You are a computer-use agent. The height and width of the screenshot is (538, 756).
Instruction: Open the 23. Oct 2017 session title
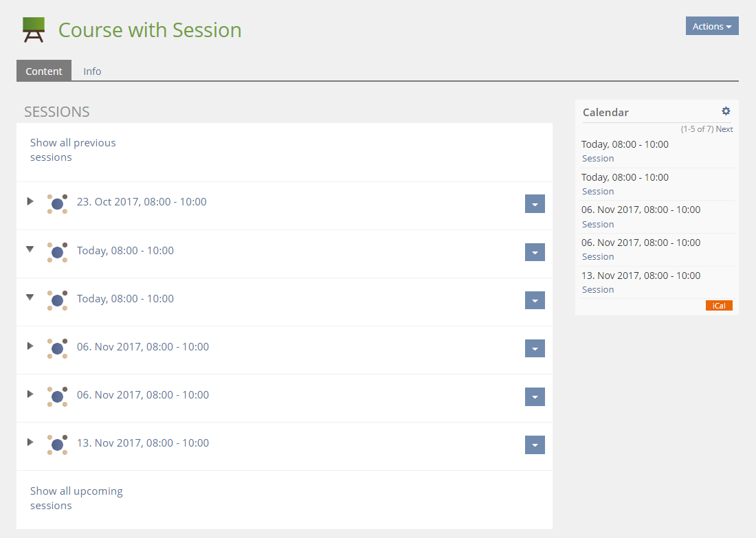pos(142,202)
